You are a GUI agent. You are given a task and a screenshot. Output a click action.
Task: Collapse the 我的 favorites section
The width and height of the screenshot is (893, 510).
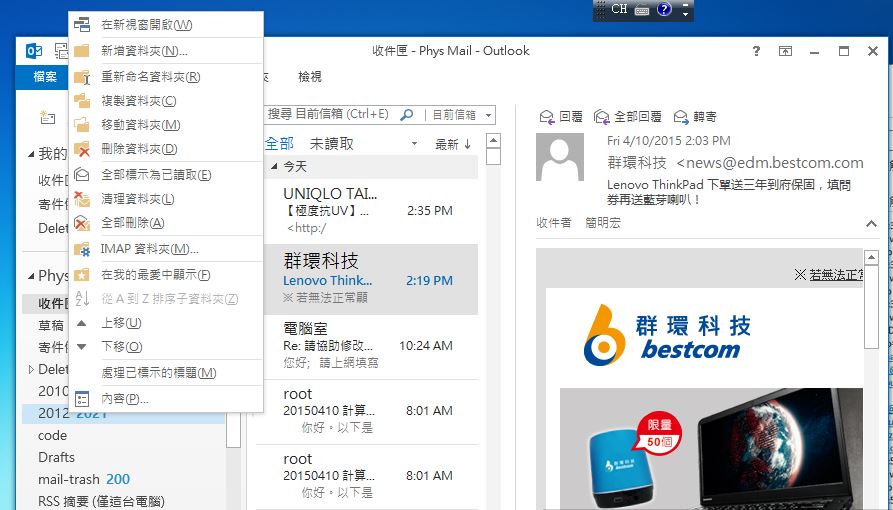pyautogui.click(x=31, y=154)
